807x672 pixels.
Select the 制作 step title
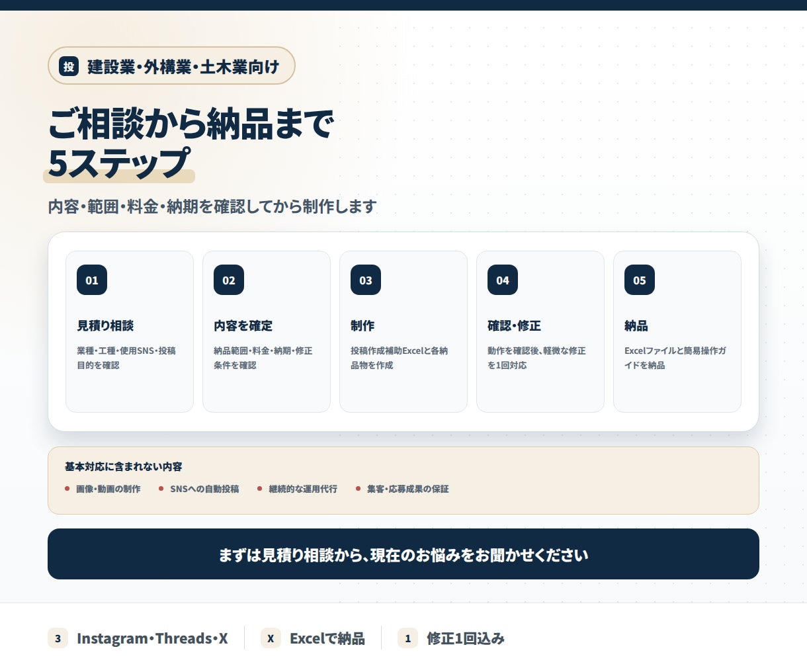[x=362, y=325]
